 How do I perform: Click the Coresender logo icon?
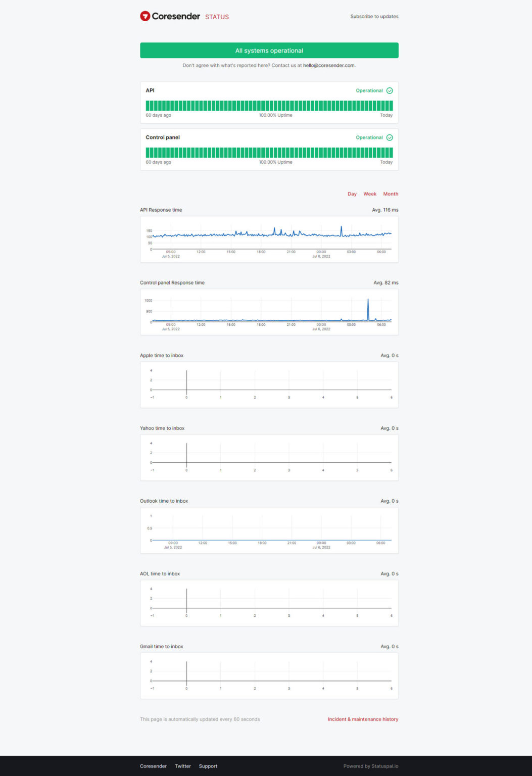[145, 16]
